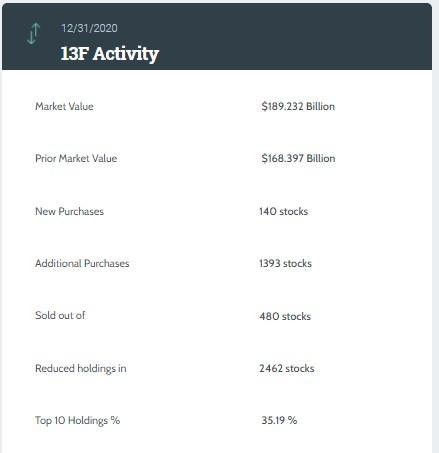Image resolution: width=439 pixels, height=453 pixels.
Task: Click the vertical scrollbar strip at right edge
Action: pyautogui.click(x=436, y=227)
